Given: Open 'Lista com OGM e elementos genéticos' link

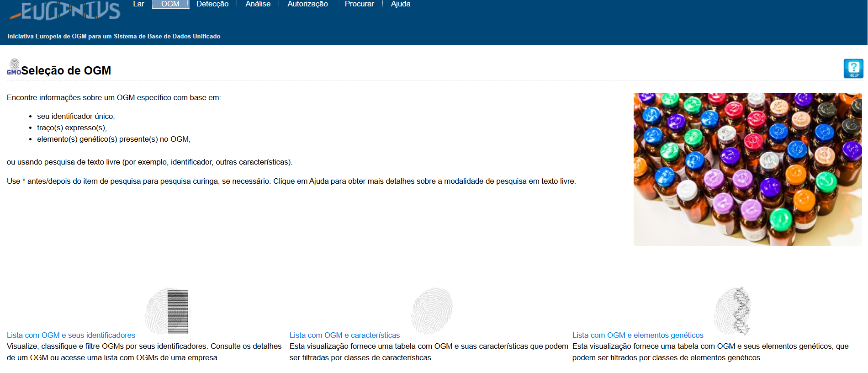Looking at the screenshot, I should click(638, 335).
